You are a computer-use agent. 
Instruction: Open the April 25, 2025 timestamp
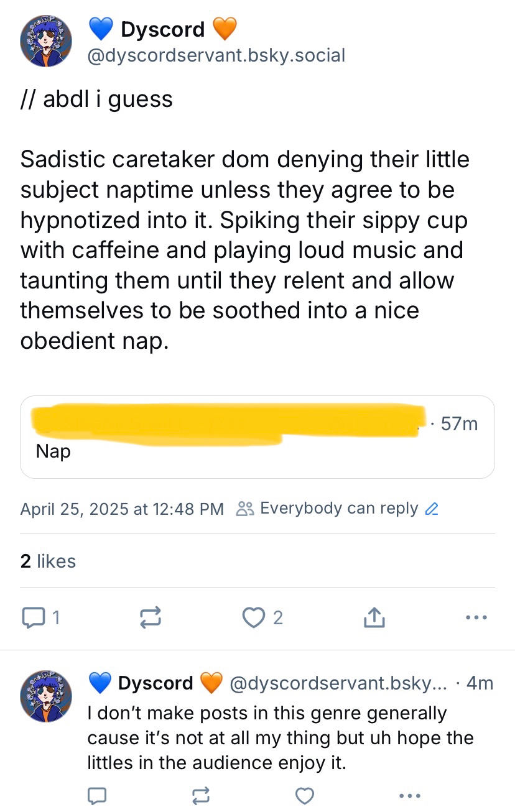click(x=122, y=509)
